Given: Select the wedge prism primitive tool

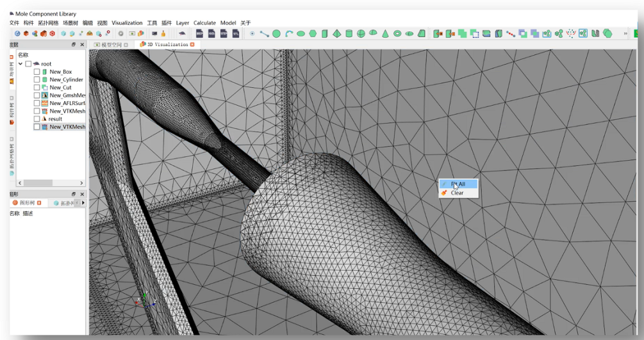Looking at the screenshot, I should pos(422,34).
